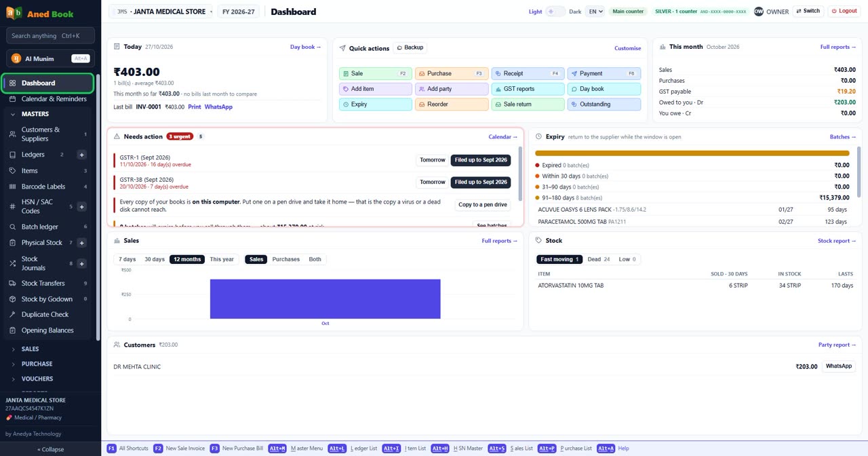Open HSN / SAC Codes in sidebar
868x456 pixels.
tap(37, 206)
